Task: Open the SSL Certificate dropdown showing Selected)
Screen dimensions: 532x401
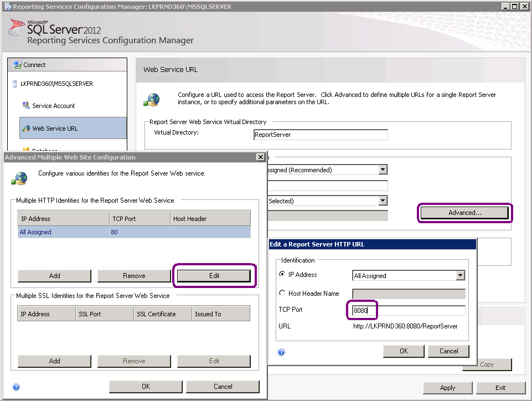Action: (x=383, y=200)
